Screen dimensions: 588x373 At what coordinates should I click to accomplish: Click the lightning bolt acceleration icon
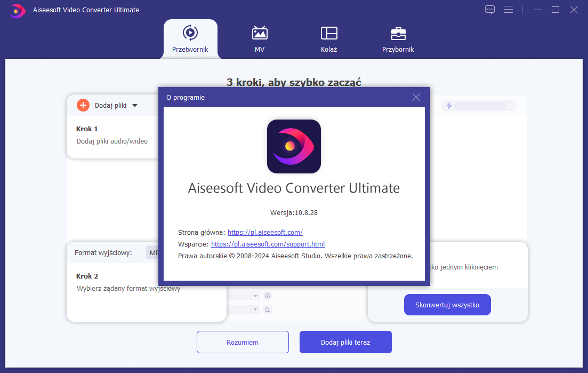[x=449, y=106]
